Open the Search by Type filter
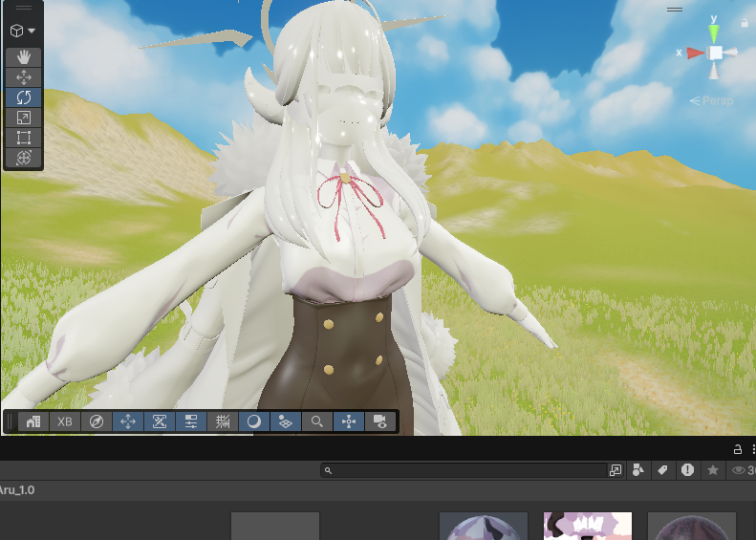The height and width of the screenshot is (540, 756). (x=637, y=470)
